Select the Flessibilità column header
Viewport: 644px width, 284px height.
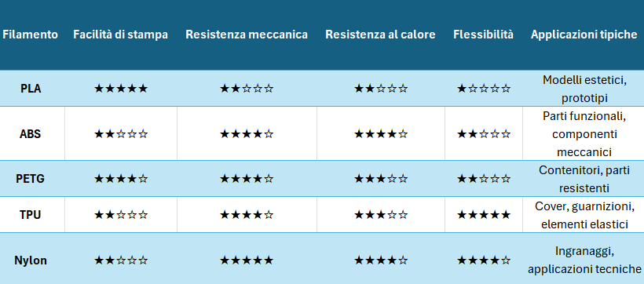point(484,35)
